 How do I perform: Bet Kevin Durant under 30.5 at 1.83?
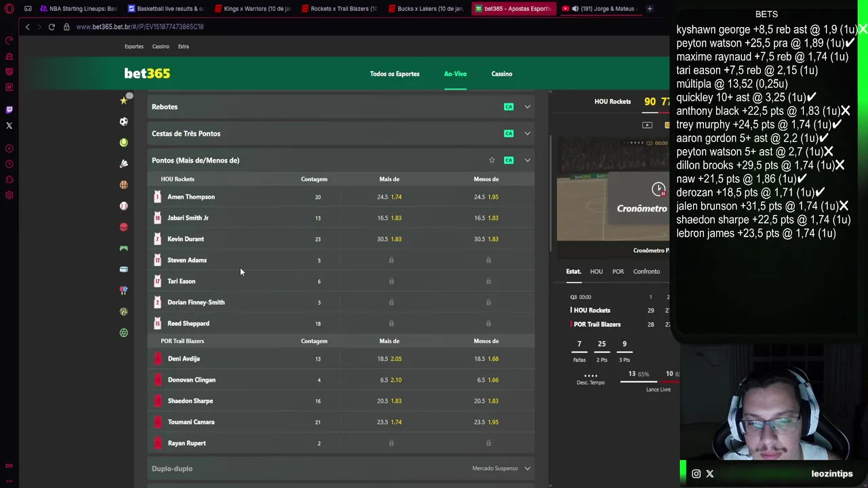point(486,239)
